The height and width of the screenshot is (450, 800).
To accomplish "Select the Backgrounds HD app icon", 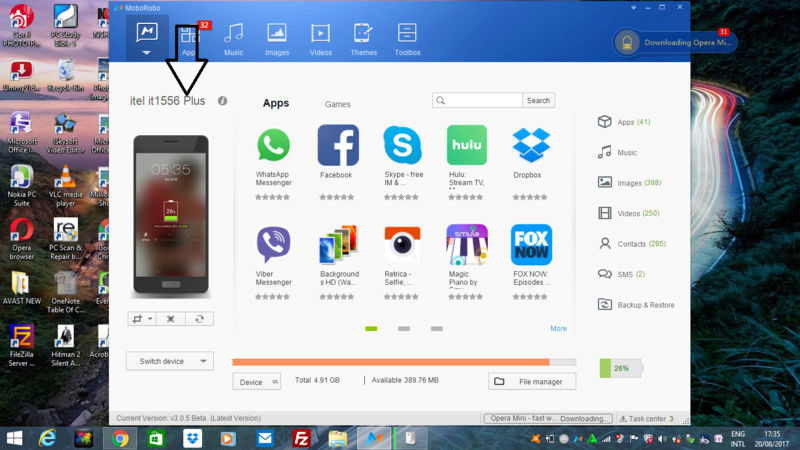I will pyautogui.click(x=338, y=245).
